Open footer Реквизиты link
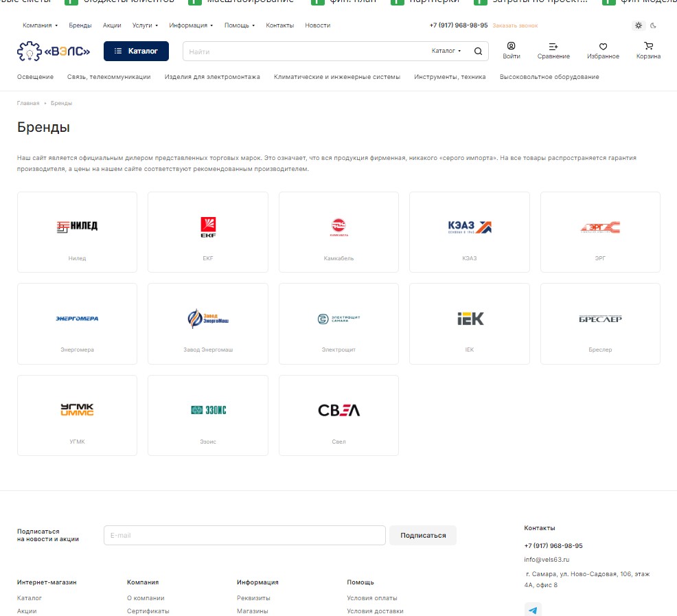 (x=253, y=598)
